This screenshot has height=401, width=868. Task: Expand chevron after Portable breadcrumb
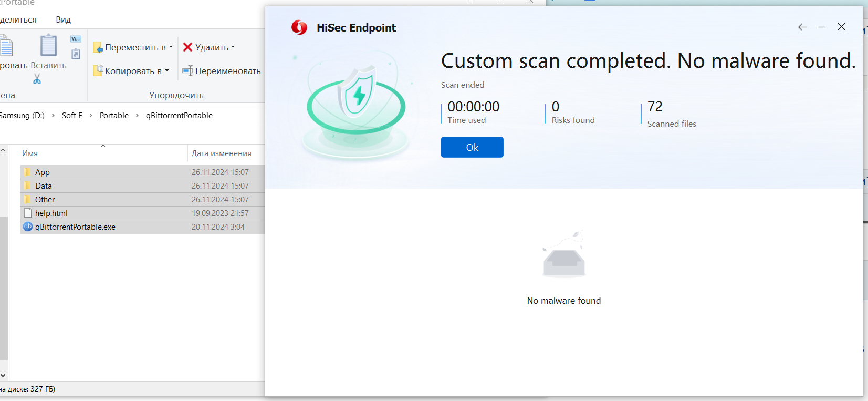[137, 116]
